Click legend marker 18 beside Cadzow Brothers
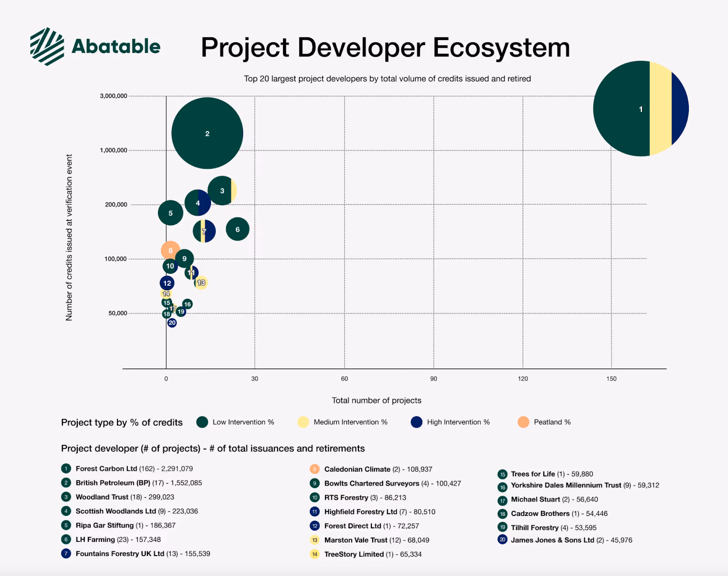The image size is (728, 576). 502,514
